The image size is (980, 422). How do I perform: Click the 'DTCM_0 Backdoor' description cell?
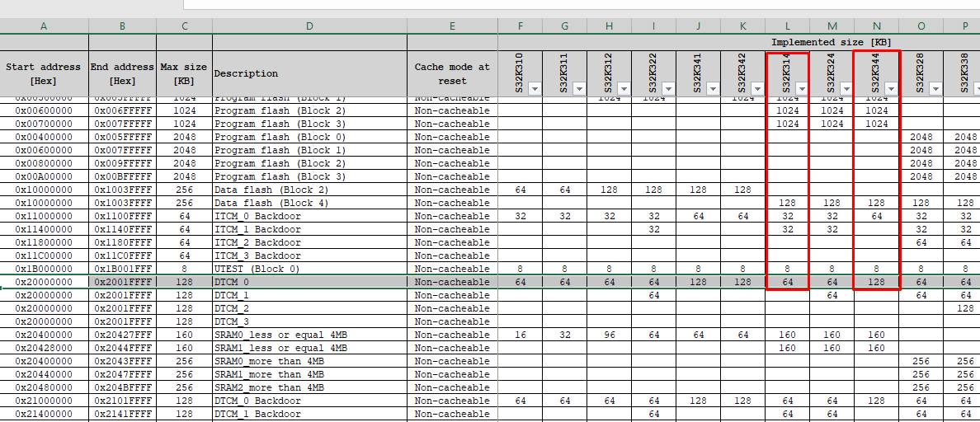310,401
